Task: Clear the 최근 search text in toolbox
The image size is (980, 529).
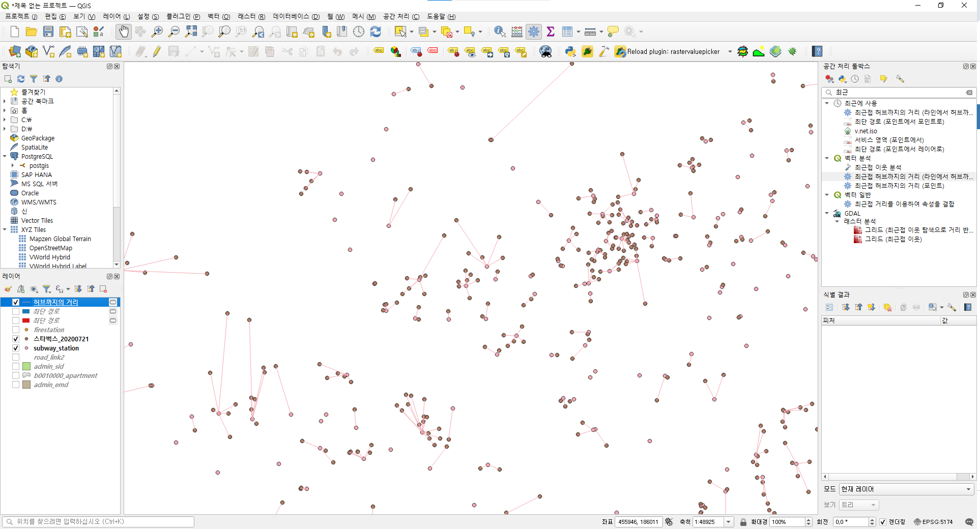Action: [x=969, y=92]
